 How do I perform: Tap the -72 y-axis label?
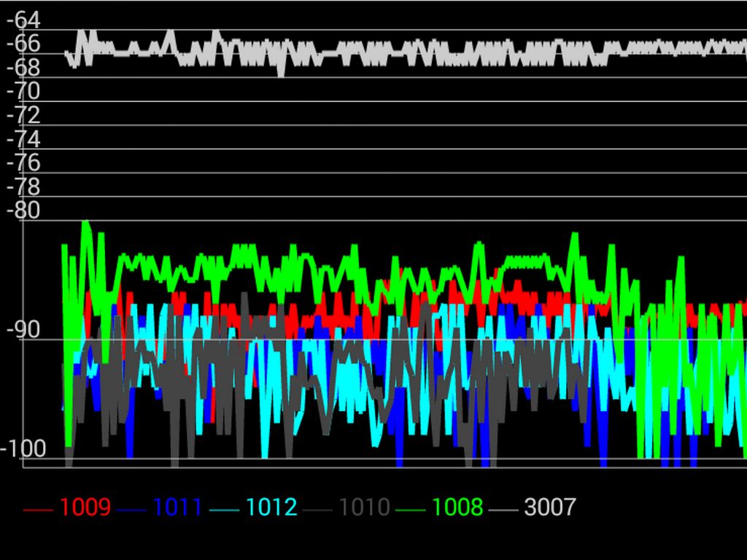tap(23, 115)
